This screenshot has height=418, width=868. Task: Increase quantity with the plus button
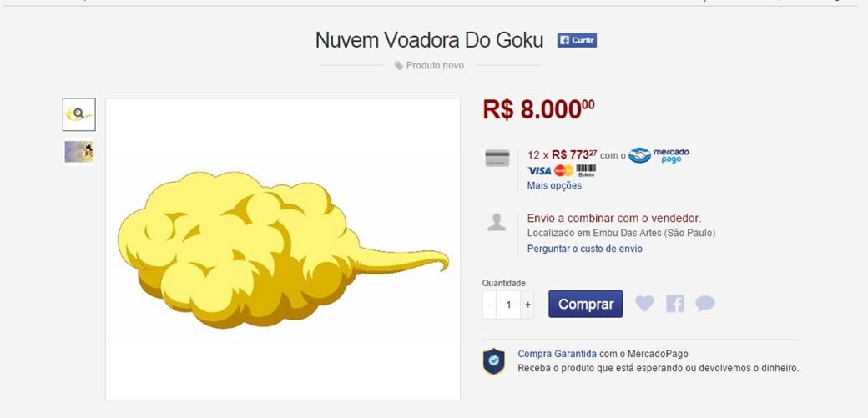tap(527, 305)
